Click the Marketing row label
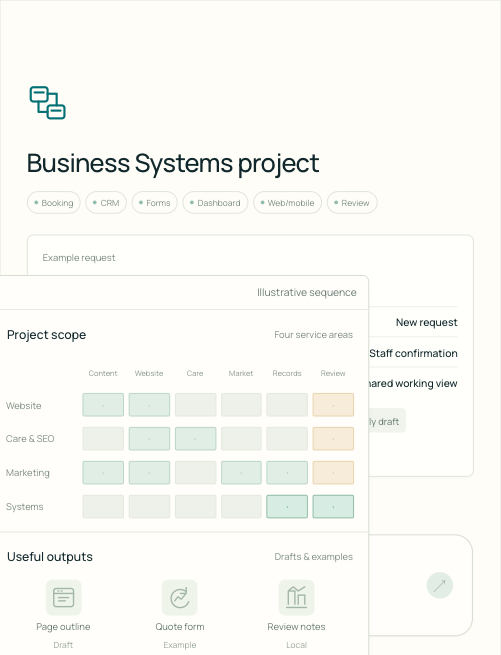Image resolution: width=501 pixels, height=655 pixels. pos(28,473)
